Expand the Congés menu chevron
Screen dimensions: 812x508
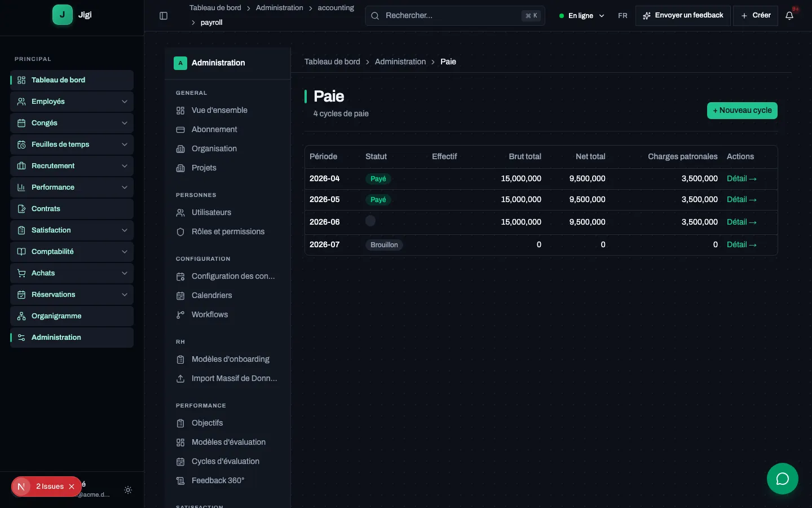coord(125,123)
